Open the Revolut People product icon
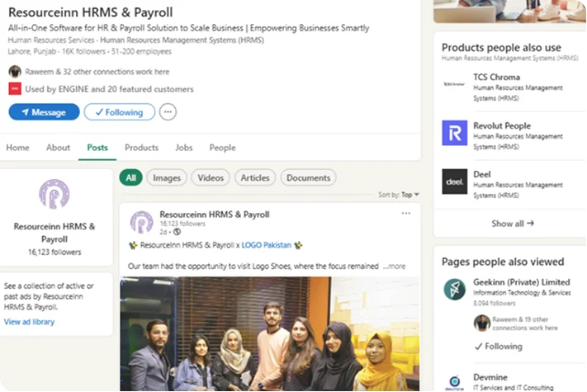 [454, 133]
